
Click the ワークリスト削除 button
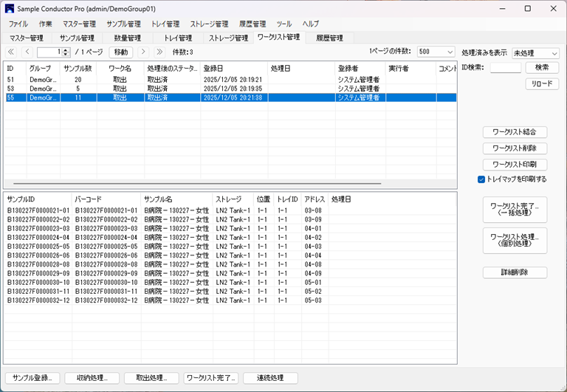515,148
